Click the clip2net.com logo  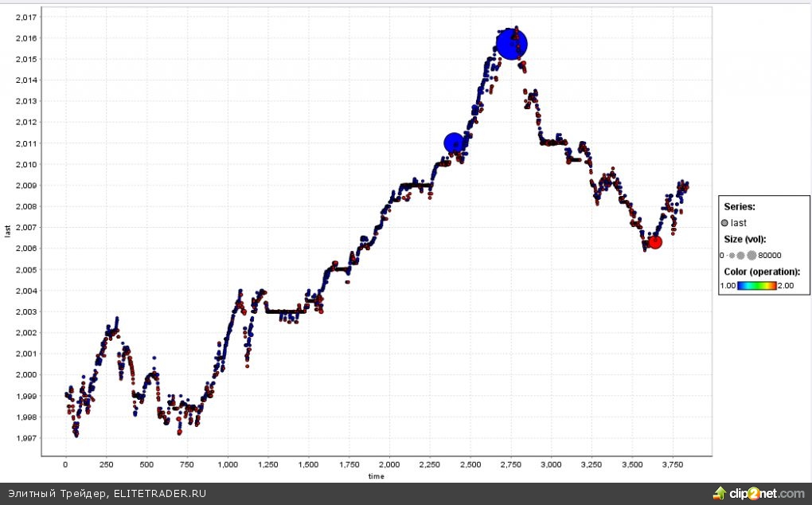point(759,493)
